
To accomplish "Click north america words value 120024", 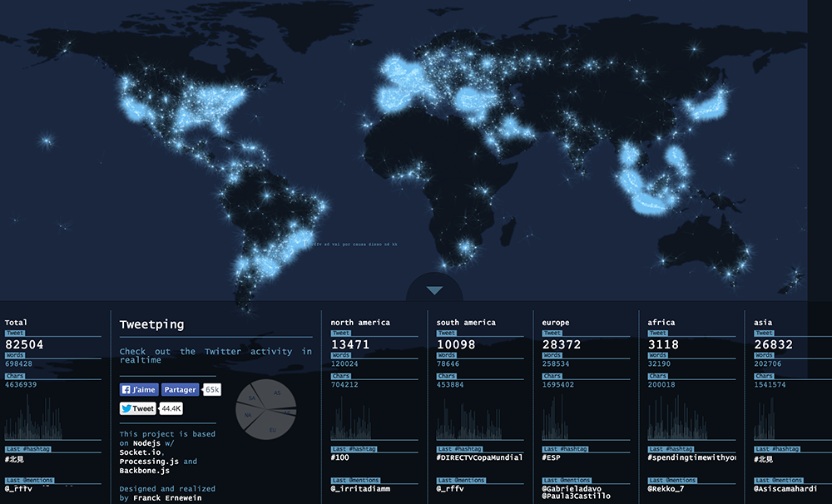I will pos(344,364).
